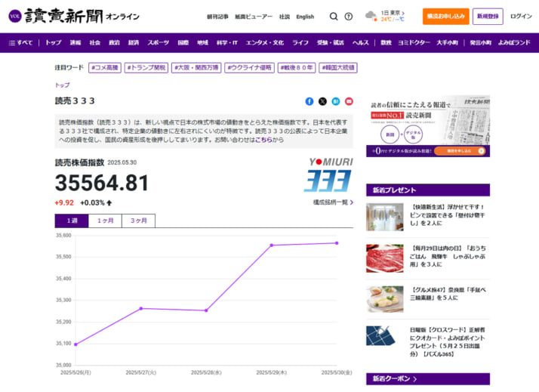The height and width of the screenshot is (392, 539).
Task: Open 【快適新生活】 present article title
Action: pyautogui.click(x=447, y=215)
